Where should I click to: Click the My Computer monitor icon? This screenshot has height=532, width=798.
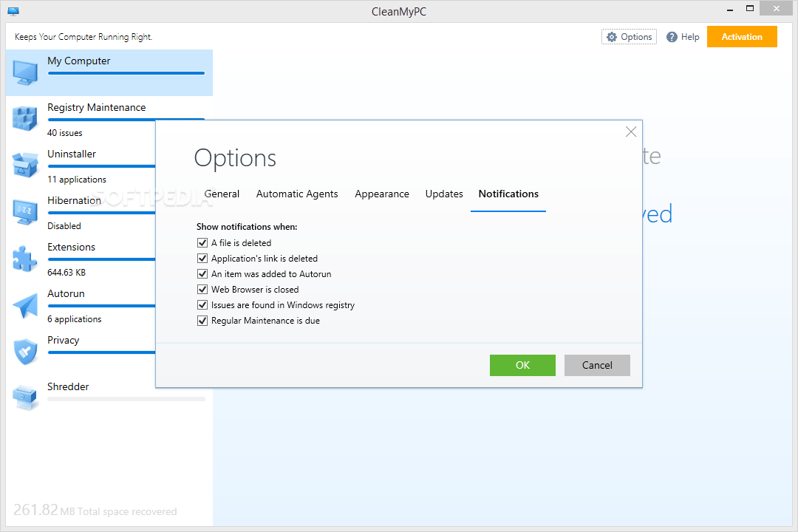(x=25, y=72)
